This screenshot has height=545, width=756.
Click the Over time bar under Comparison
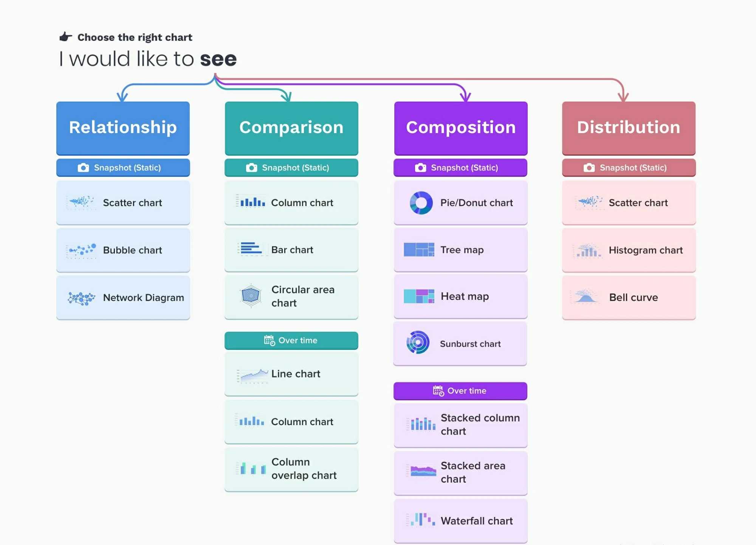tap(291, 340)
